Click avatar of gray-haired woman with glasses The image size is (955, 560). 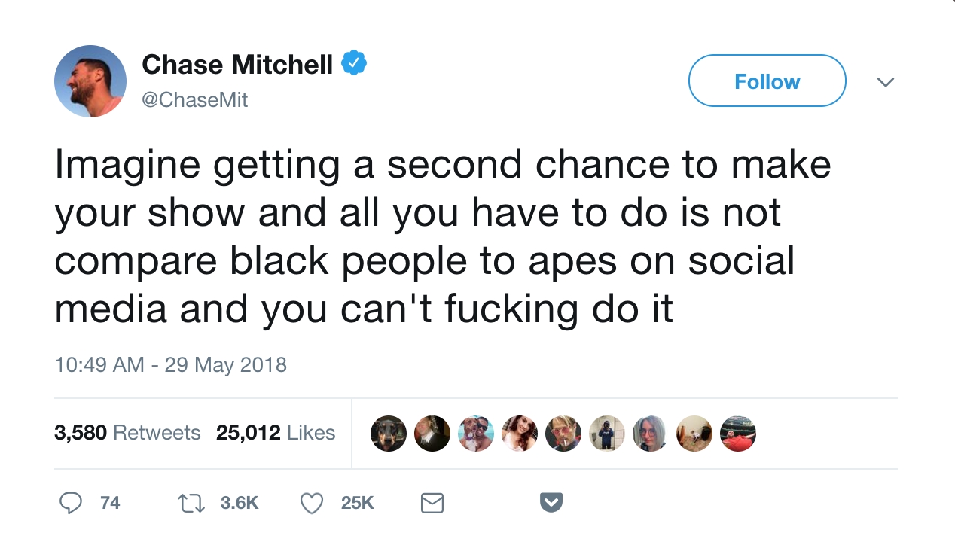coord(651,434)
